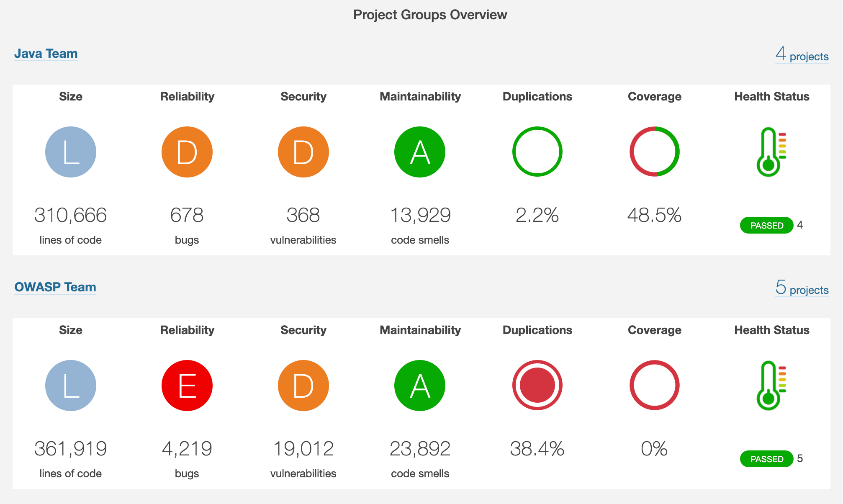843x504 pixels.
Task: Click the Project Groups Overview title
Action: (430, 15)
